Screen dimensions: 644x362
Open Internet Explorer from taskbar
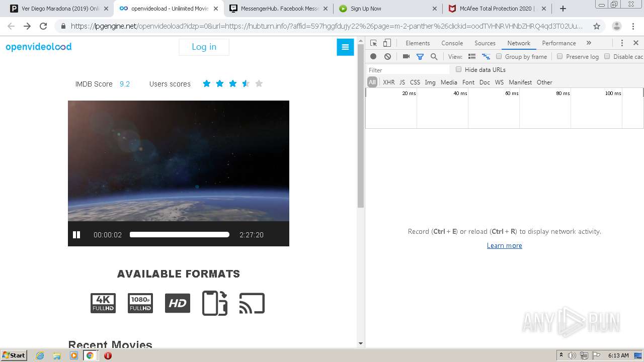(x=40, y=355)
